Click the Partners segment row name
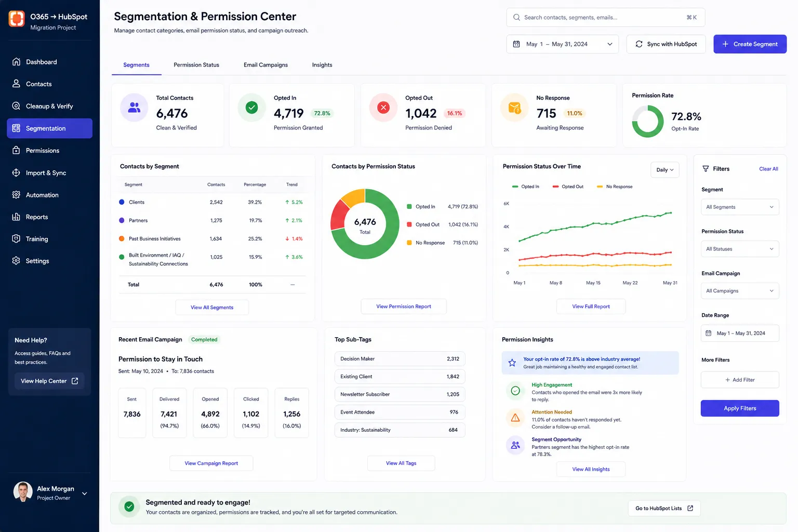 coord(138,220)
